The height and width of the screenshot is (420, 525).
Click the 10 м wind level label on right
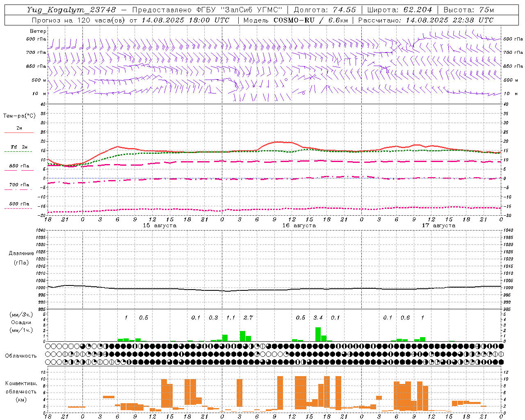511,94
